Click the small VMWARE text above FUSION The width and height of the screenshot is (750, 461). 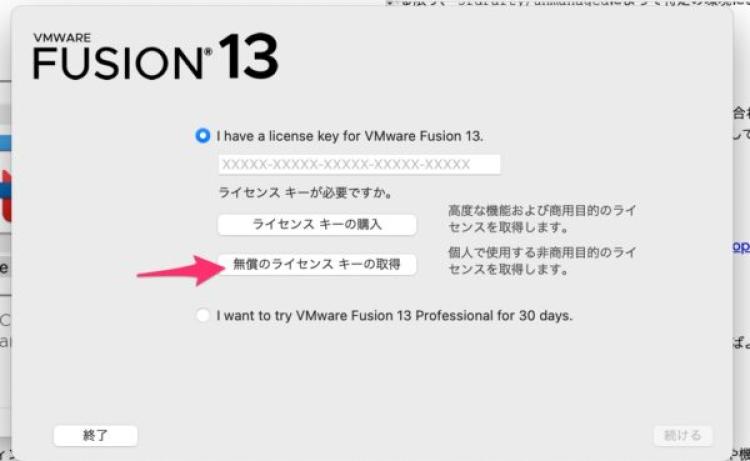pyautogui.click(x=62, y=38)
